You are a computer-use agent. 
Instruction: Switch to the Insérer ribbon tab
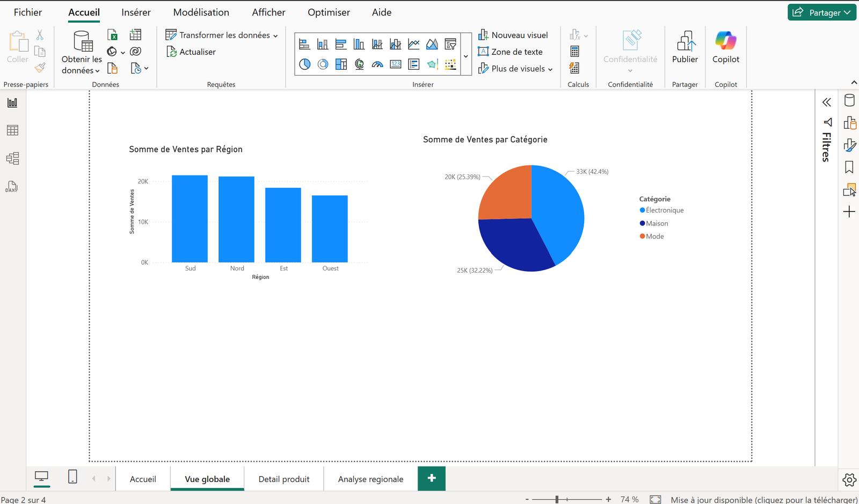(136, 12)
